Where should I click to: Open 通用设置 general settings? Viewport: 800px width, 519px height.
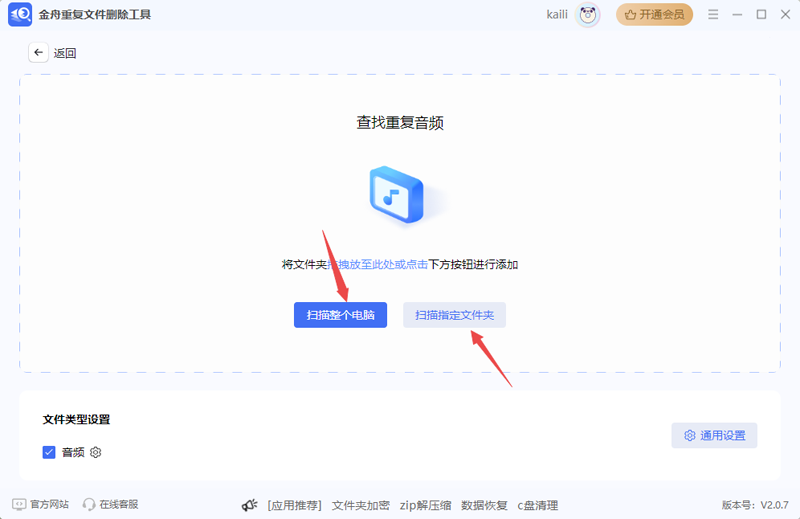[714, 435]
